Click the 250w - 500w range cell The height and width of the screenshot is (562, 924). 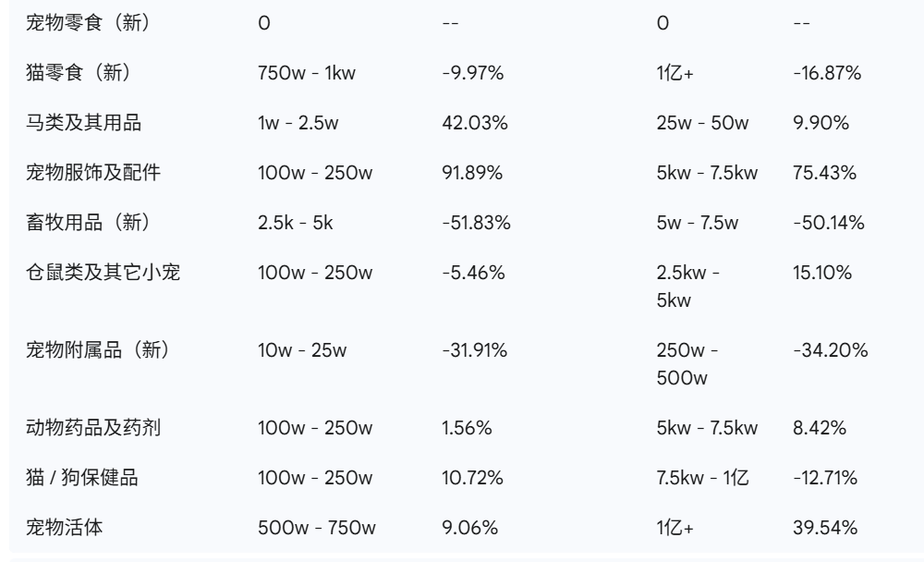point(688,363)
